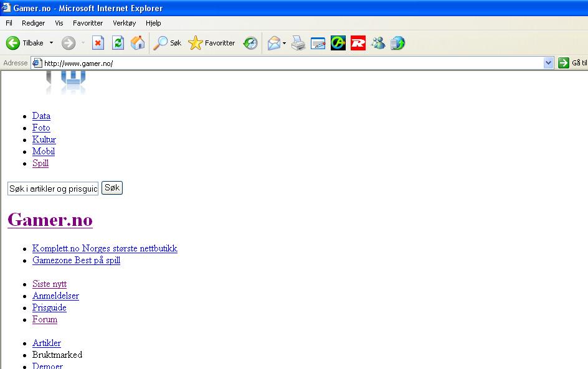Screen dimensions: 588x369
Task: Click the Prisguide link
Action: tap(49, 307)
